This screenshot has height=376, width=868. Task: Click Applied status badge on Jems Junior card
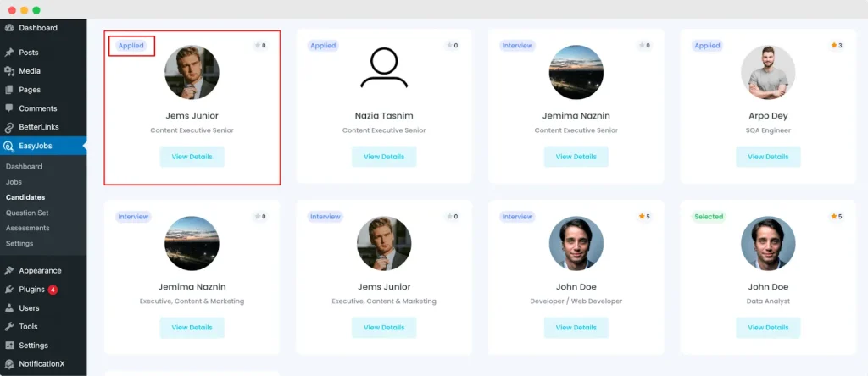pos(131,46)
